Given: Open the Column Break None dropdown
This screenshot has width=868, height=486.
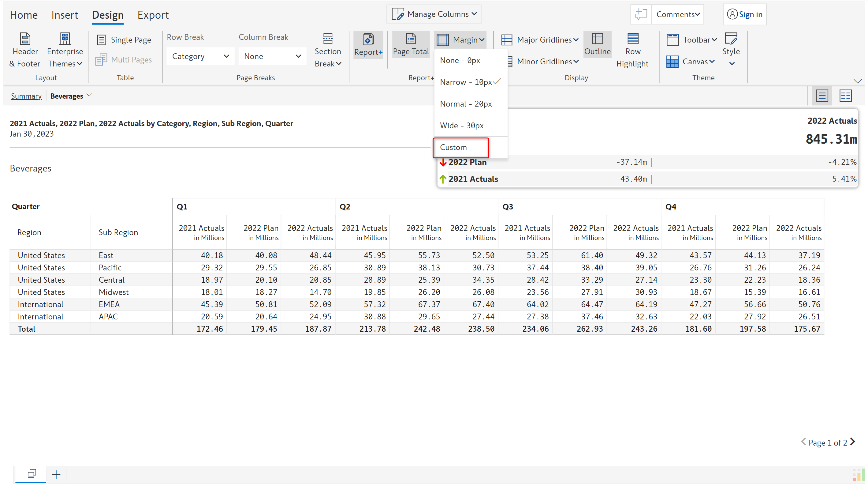Looking at the screenshot, I should pyautogui.click(x=272, y=56).
